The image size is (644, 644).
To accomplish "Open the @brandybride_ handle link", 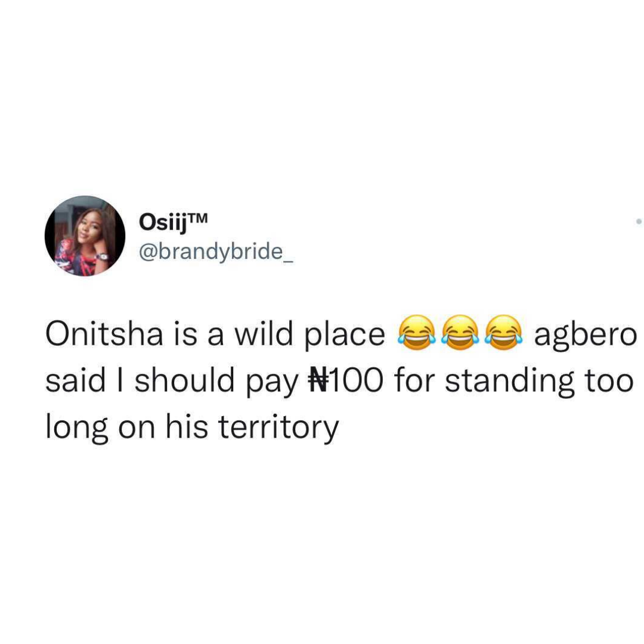I will click(216, 252).
